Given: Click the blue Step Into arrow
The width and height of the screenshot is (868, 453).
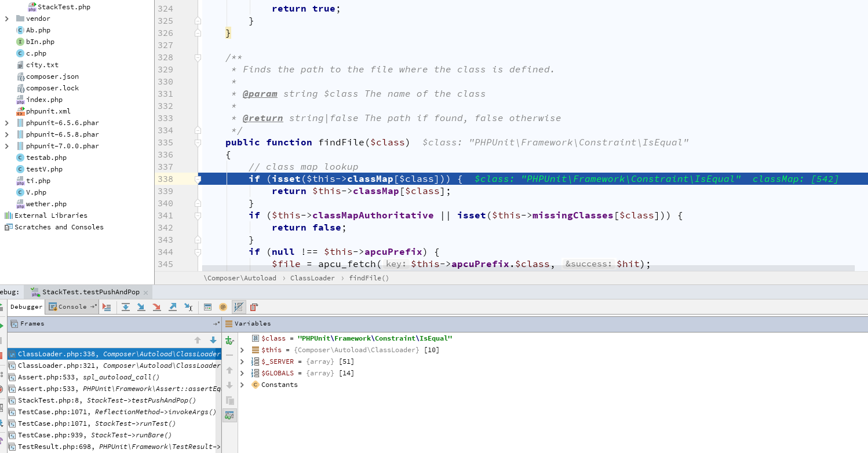Looking at the screenshot, I should click(x=141, y=307).
